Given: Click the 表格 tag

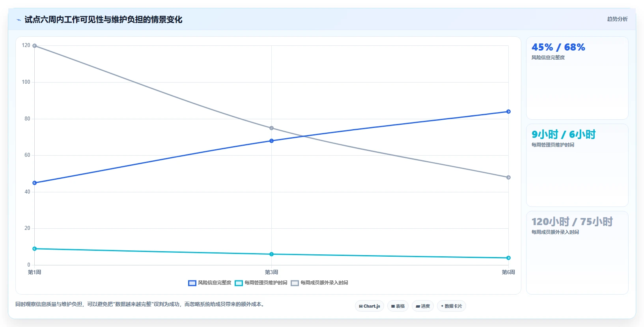Looking at the screenshot, I should pos(398,306).
